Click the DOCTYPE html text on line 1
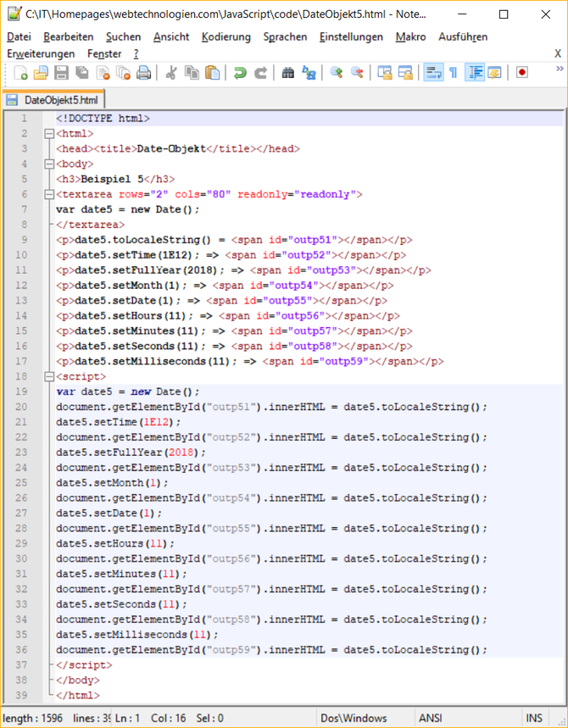Screen dimensions: 568x728 coord(103,119)
